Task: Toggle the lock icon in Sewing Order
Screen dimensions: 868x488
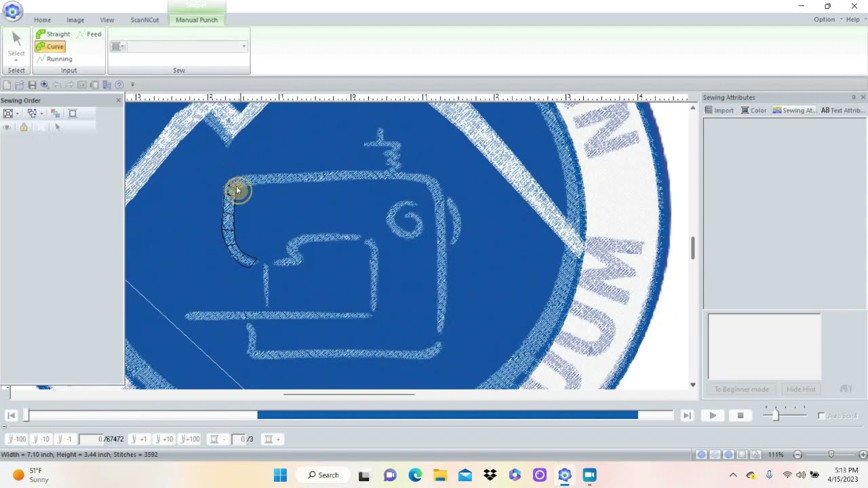Action: click(24, 127)
